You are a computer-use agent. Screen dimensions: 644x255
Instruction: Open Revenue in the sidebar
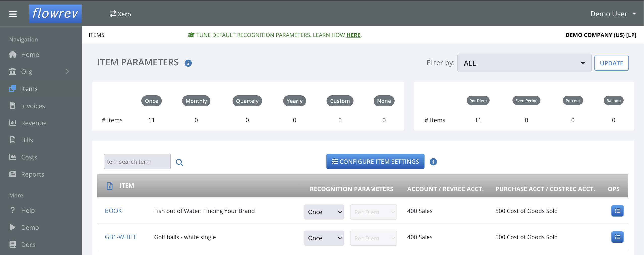click(34, 123)
